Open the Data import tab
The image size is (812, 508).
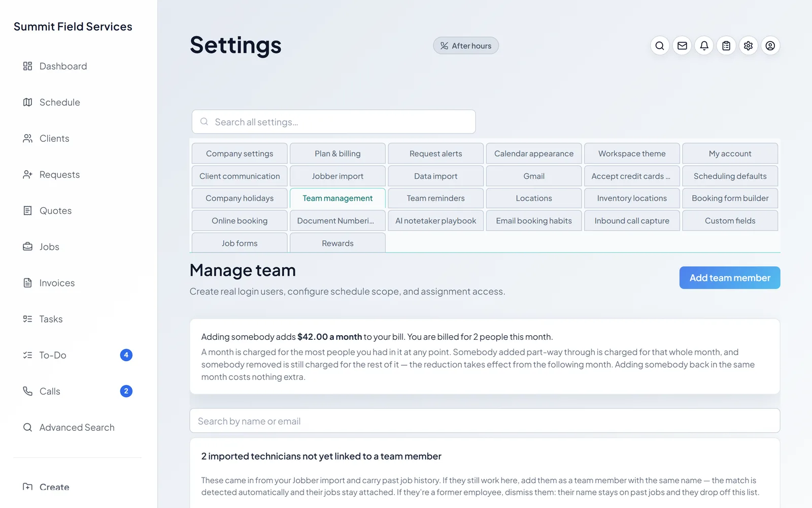(436, 176)
